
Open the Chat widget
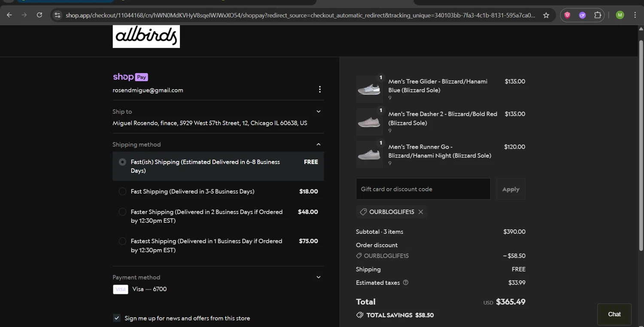point(614,314)
